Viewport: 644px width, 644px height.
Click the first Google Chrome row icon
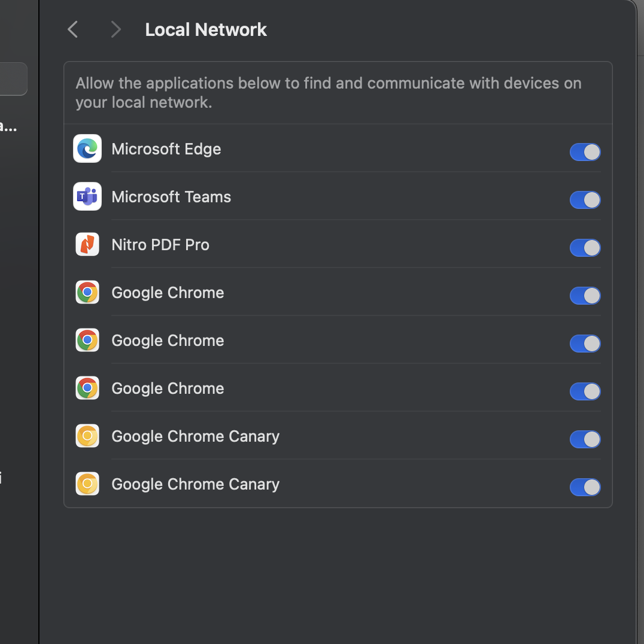point(87,293)
